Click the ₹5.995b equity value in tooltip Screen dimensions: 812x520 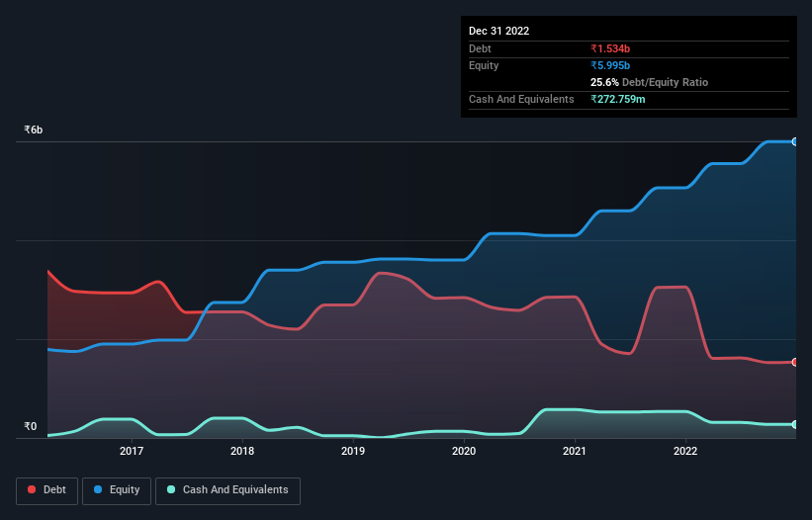[x=610, y=65]
